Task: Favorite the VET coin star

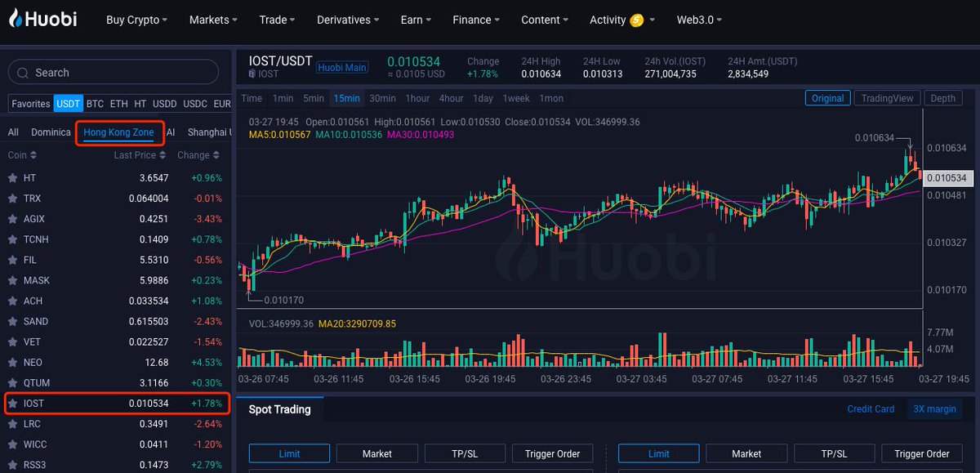Action: click(x=11, y=341)
